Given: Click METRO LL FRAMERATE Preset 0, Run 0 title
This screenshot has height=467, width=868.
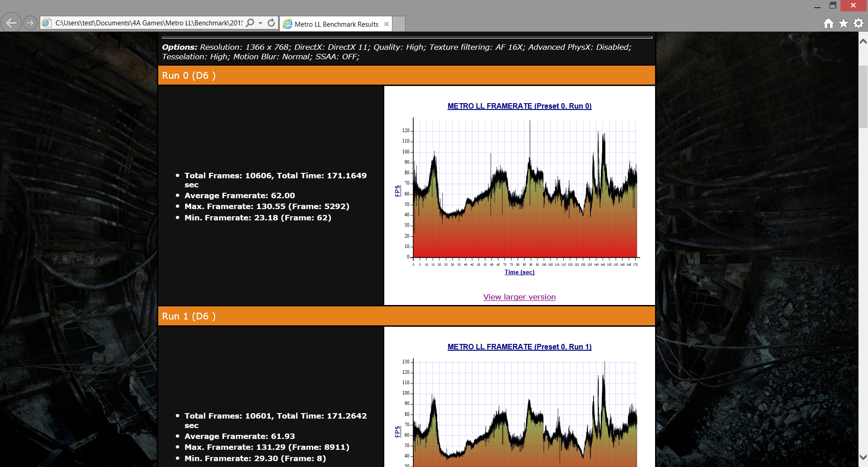Looking at the screenshot, I should pyautogui.click(x=519, y=106).
